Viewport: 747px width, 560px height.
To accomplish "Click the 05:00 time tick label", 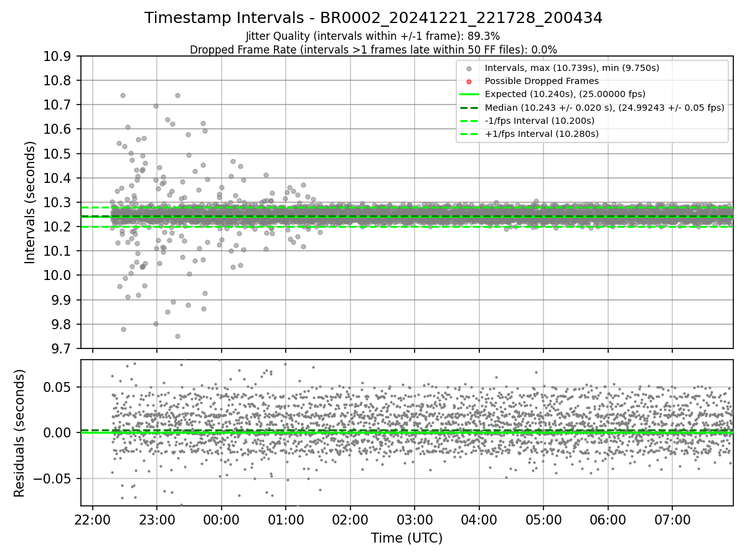I will click(543, 519).
